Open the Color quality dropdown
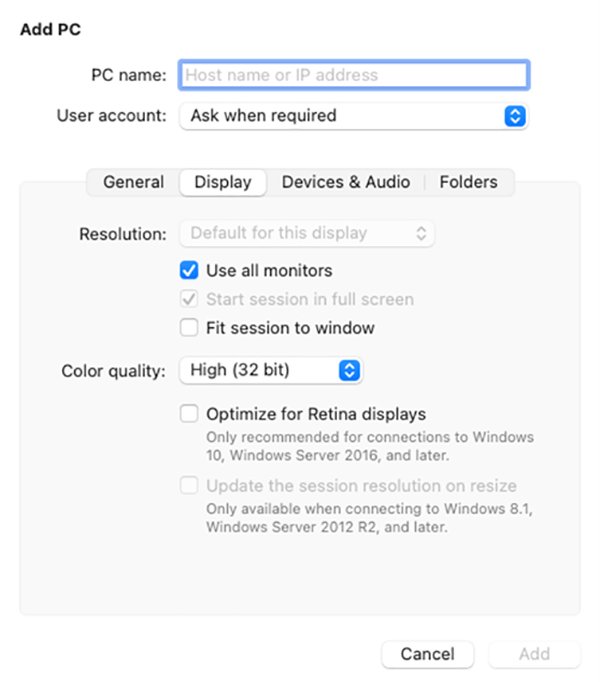Viewport: 600px width, 682px height. point(270,371)
